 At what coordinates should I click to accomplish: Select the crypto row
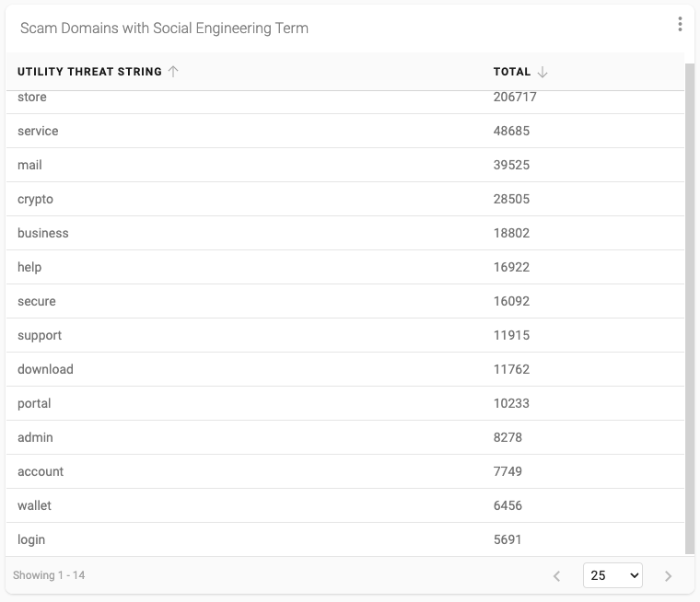pyautogui.click(x=345, y=199)
